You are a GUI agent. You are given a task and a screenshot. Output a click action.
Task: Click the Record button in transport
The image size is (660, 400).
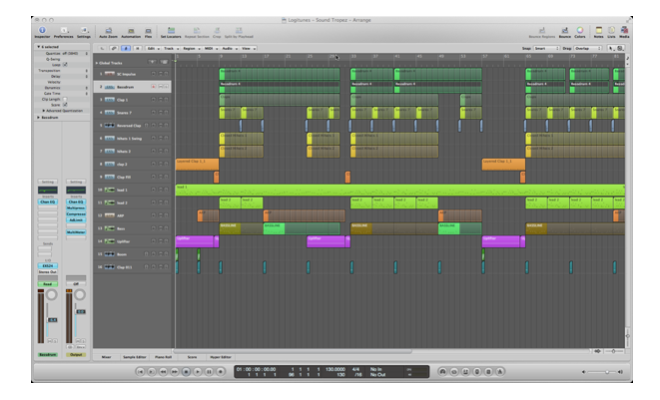pos(220,372)
